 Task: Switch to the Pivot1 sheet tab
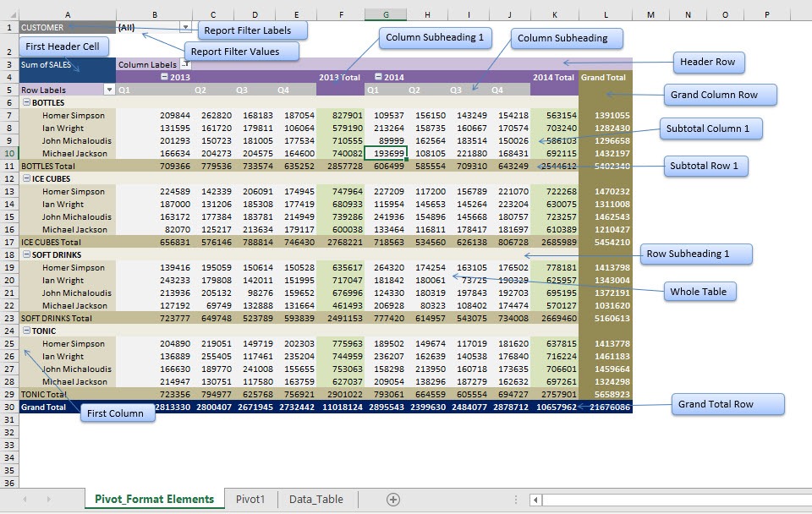[250, 499]
